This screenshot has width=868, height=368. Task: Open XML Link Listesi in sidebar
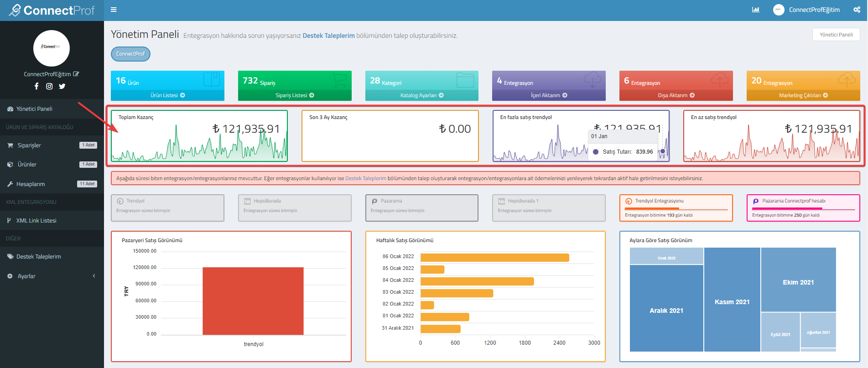(52, 221)
